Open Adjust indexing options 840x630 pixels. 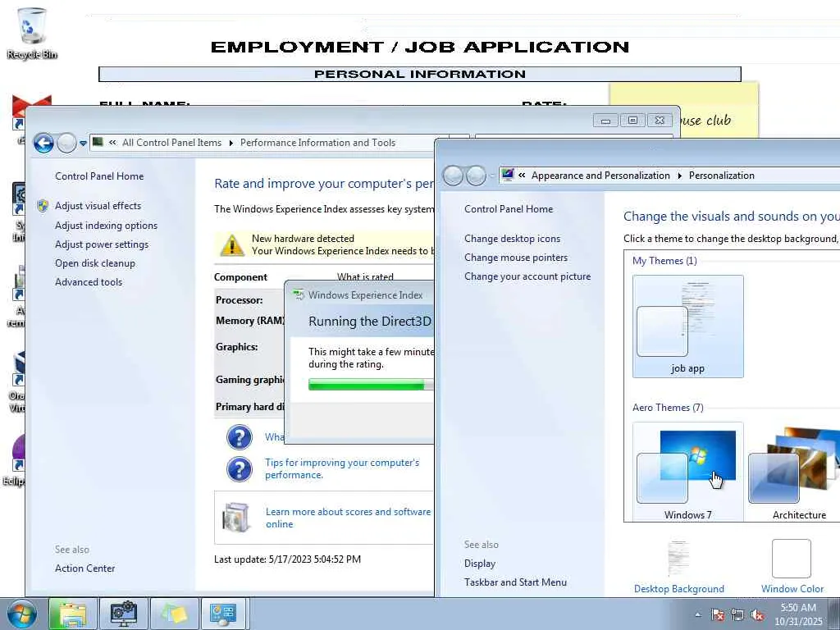point(106,226)
